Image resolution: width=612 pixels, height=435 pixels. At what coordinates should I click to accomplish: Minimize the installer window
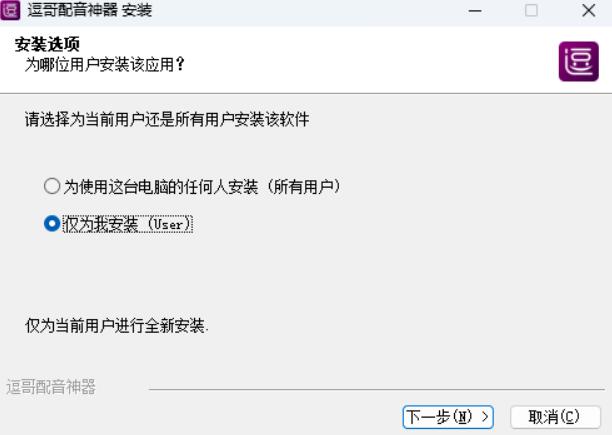(475, 11)
